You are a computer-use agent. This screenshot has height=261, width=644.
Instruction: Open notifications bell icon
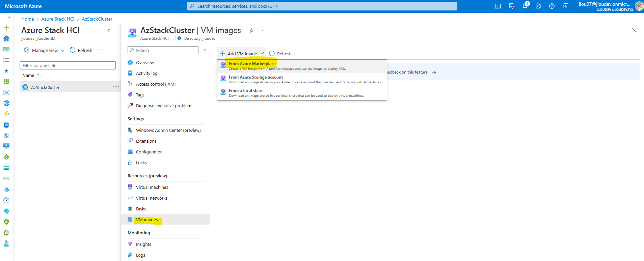(525, 6)
